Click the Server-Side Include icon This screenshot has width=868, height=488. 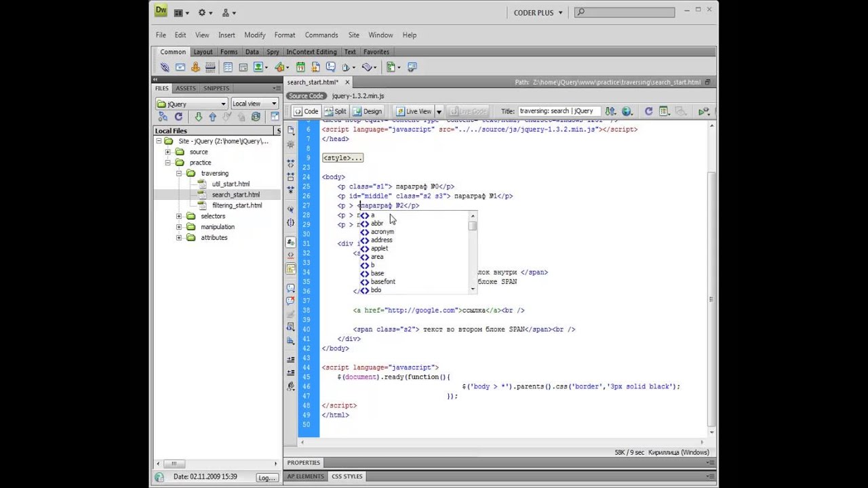[x=315, y=67]
